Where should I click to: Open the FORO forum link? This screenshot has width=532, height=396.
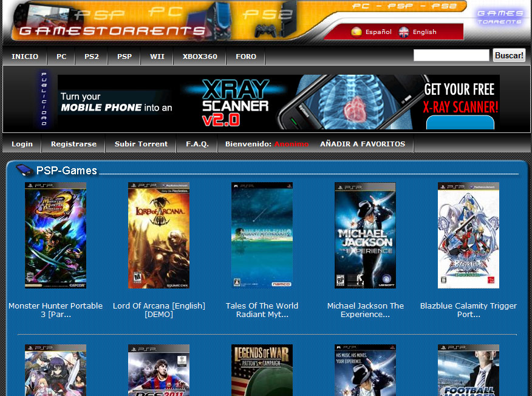coord(246,56)
